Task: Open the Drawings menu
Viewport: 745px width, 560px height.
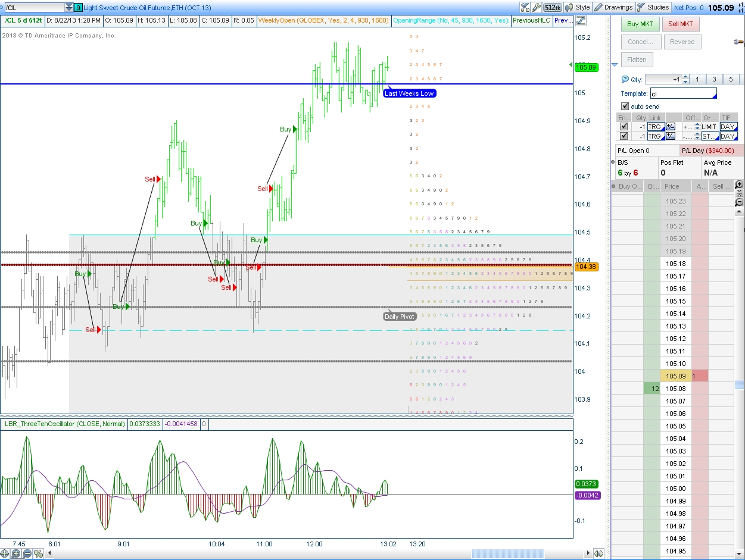Action: coord(614,7)
